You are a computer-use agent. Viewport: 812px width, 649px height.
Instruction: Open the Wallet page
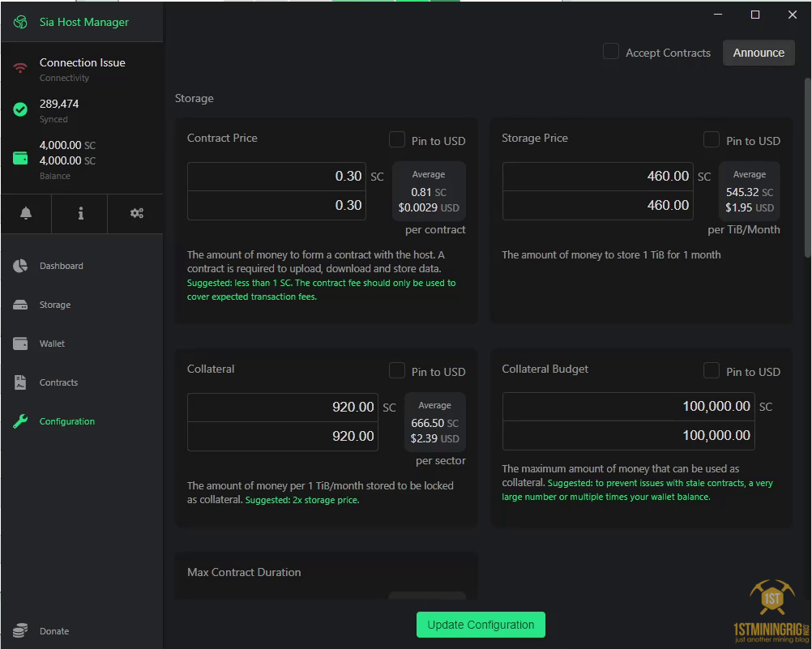pyautogui.click(x=53, y=344)
